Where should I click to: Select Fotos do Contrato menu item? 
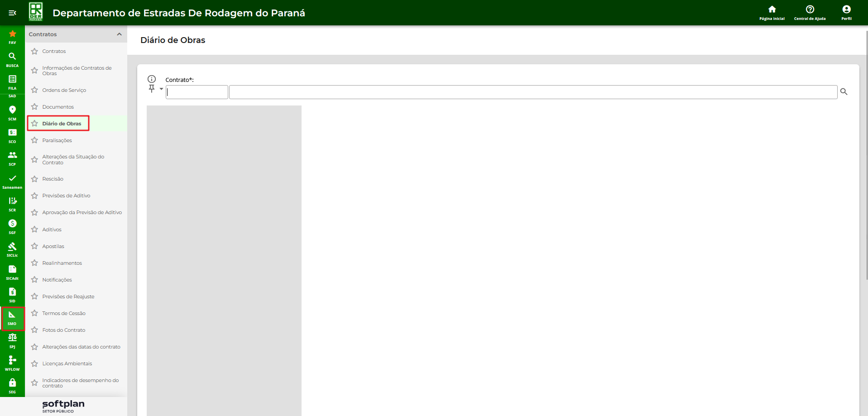(x=63, y=330)
